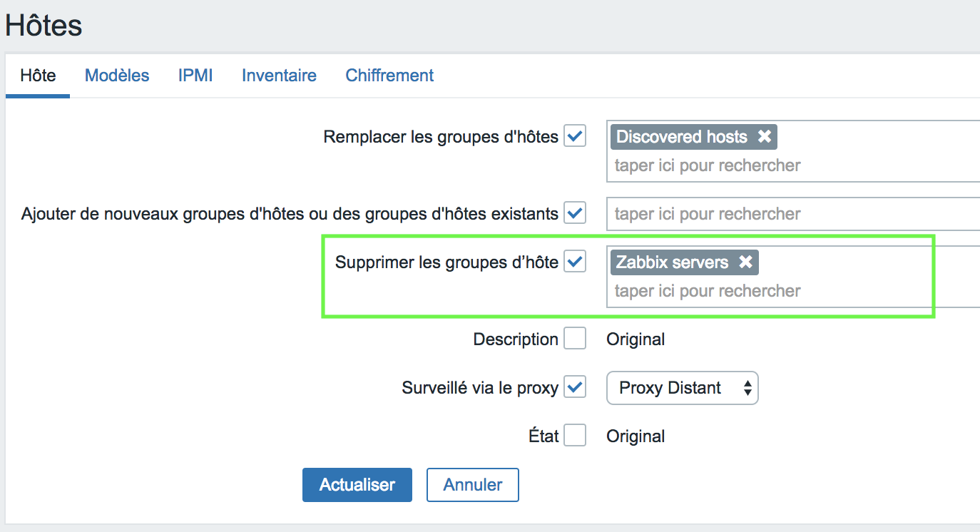Open the IPMI tab
The image size is (980, 532).
point(195,76)
